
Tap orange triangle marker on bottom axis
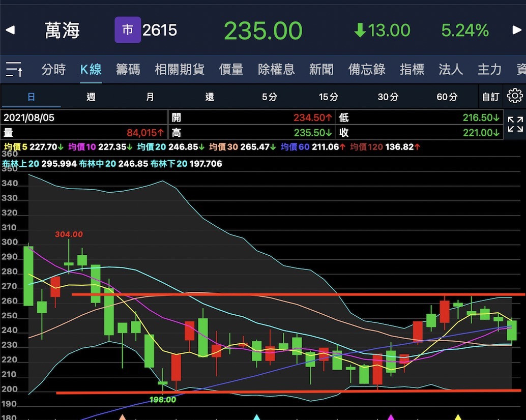pyautogui.click(x=123, y=417)
